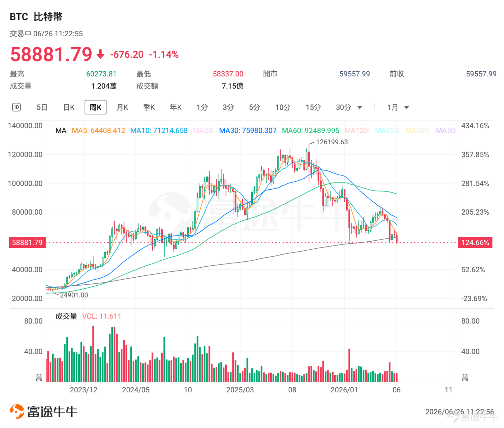This screenshot has height=428, width=504.
Task: Switch to the 年K yearly chart
Action: click(176, 107)
